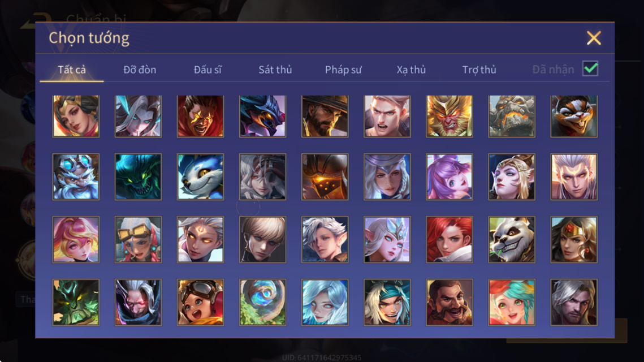Pick the red-haired female hero

click(449, 240)
